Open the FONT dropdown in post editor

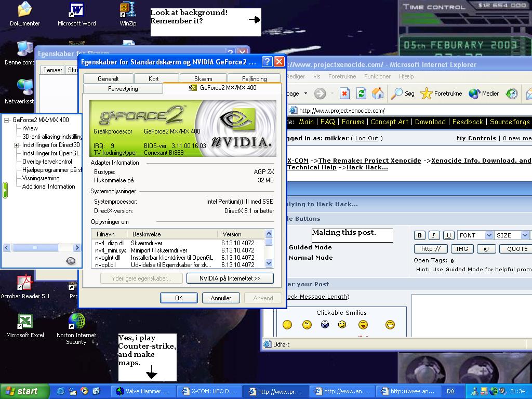click(x=475, y=235)
